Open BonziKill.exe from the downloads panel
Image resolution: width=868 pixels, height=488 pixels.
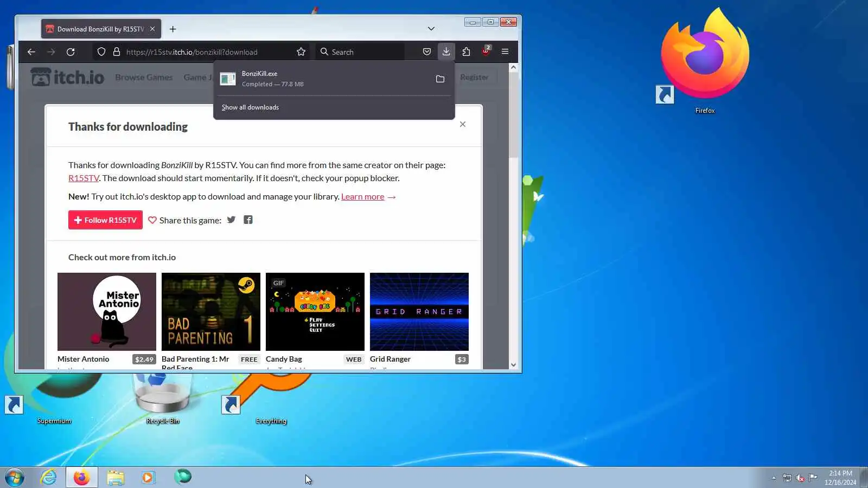coord(323,79)
